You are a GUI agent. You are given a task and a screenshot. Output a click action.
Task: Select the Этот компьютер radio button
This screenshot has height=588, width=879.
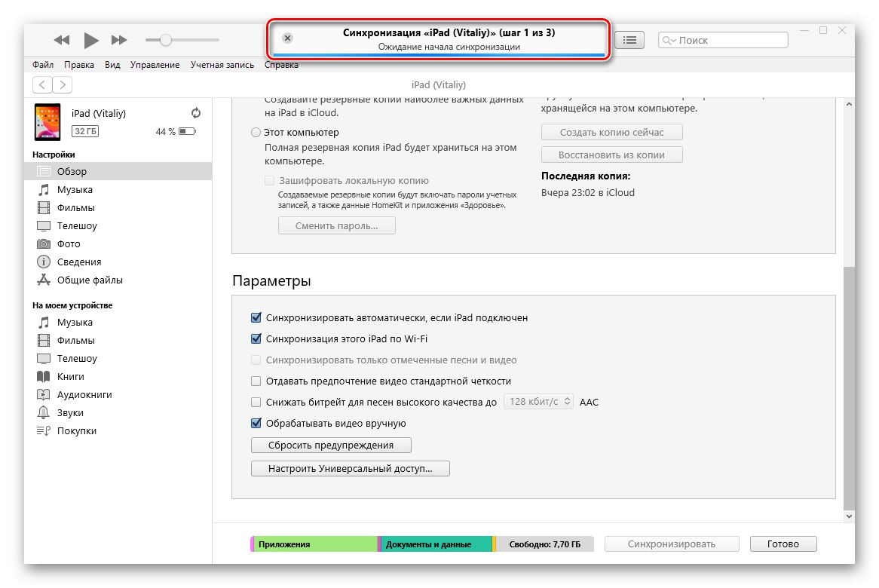click(256, 132)
